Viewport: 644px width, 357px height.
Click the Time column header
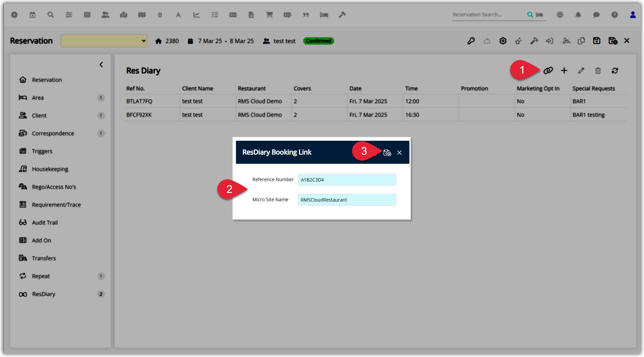(x=411, y=89)
